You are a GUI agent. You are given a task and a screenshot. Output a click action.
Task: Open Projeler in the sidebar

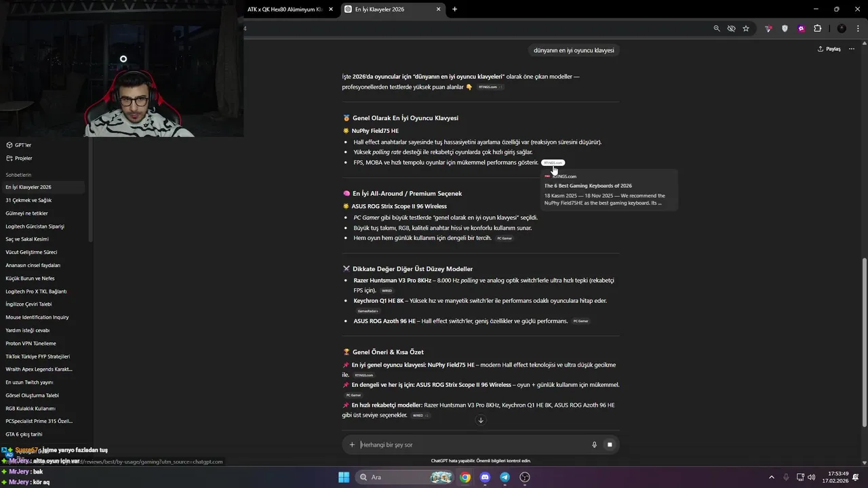pos(19,158)
